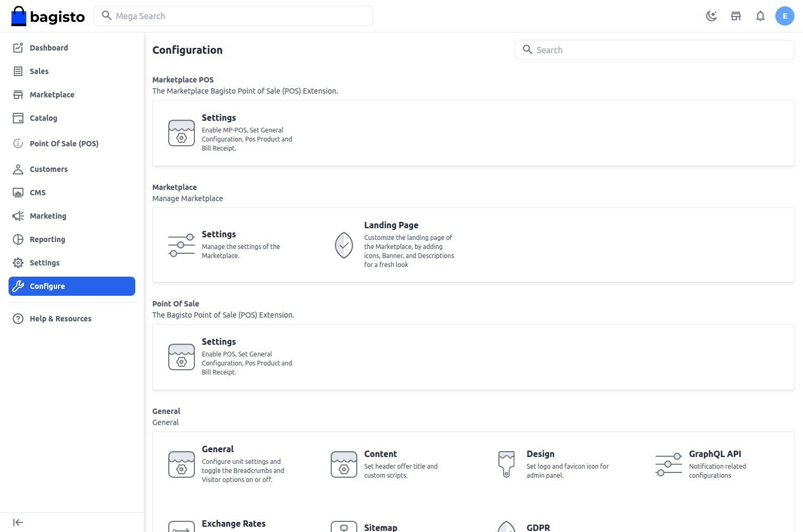Click Marketplace settings sliders icon

(x=182, y=245)
